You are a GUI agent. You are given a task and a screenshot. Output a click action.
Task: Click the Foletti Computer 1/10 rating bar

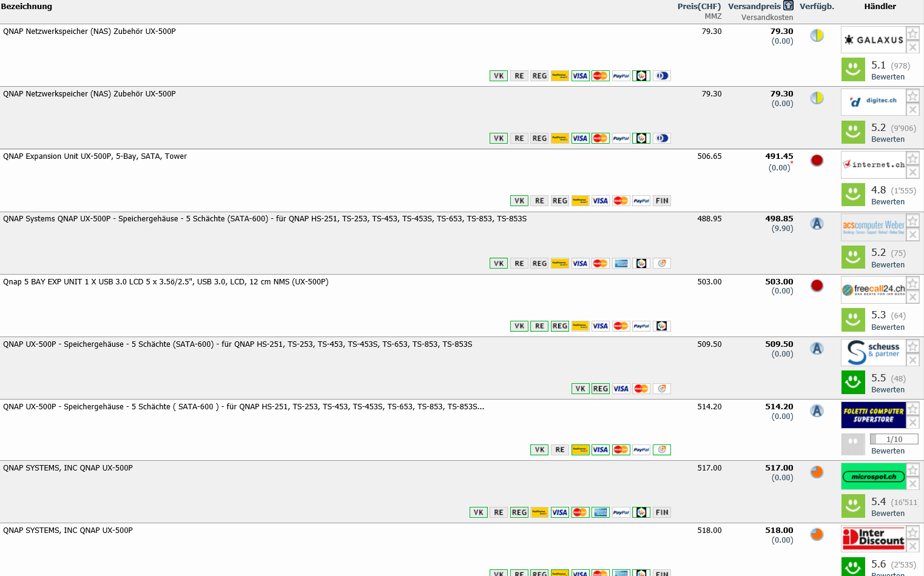click(894, 439)
